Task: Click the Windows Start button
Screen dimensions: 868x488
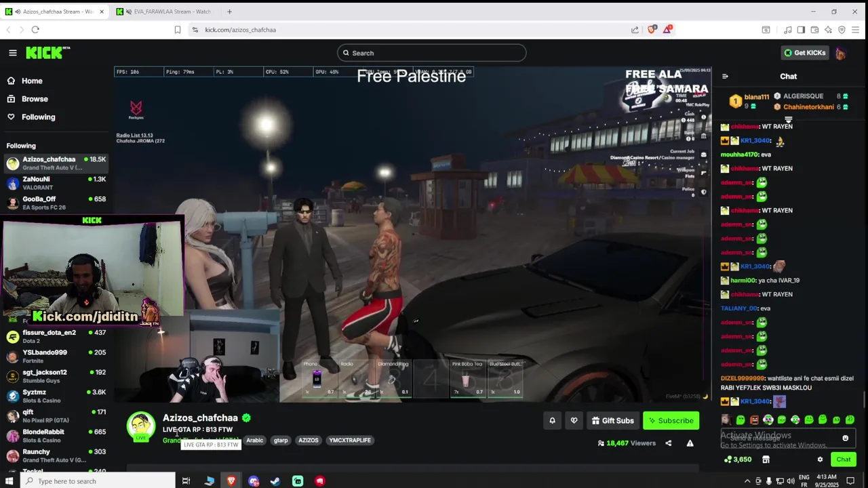Action: coord(9,481)
